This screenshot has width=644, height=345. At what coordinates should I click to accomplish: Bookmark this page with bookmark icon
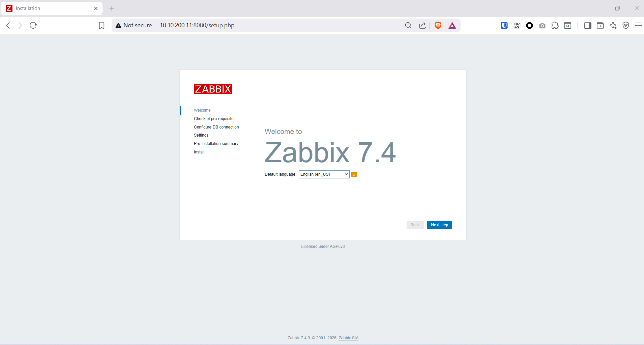click(101, 25)
